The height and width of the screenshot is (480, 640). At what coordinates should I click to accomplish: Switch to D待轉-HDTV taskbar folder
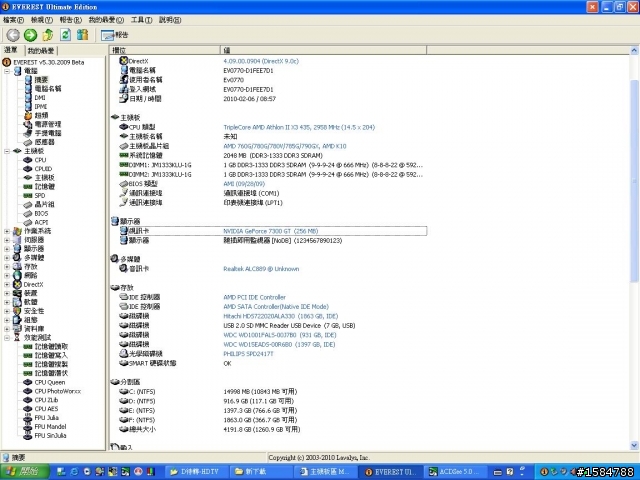tap(196, 472)
